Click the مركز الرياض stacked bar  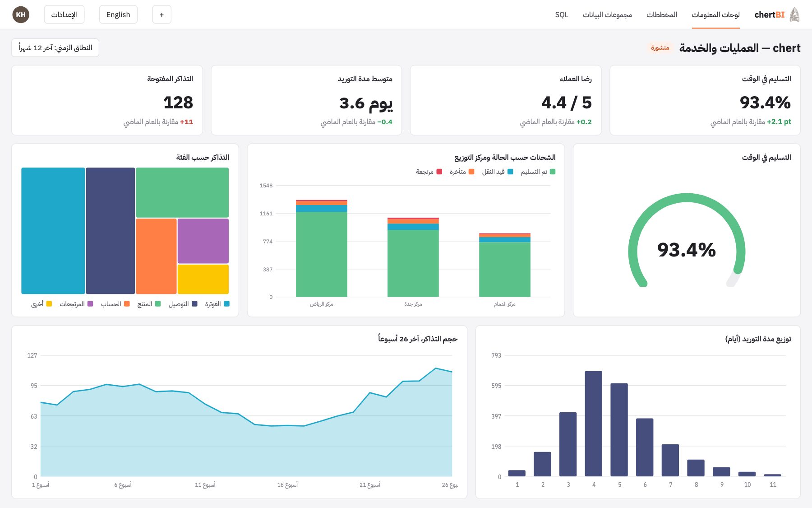(322, 248)
